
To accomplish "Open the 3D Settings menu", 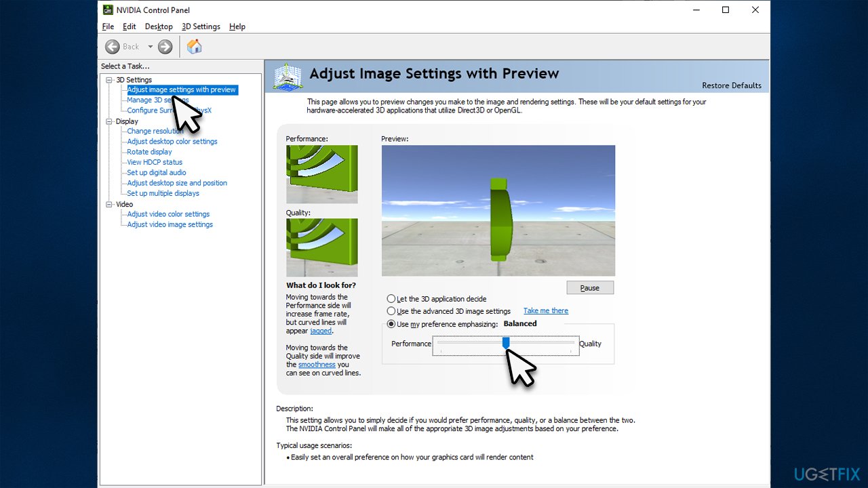I will [201, 26].
